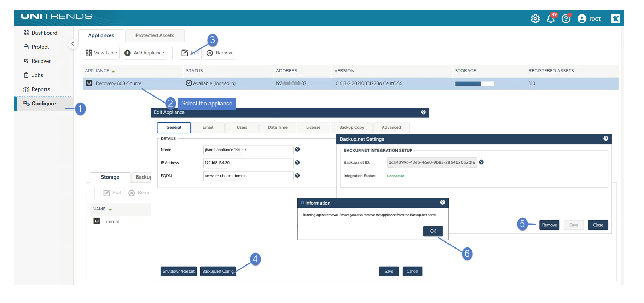Switch to the Appliances tab
This screenshot has width=644, height=303.
(x=101, y=35)
